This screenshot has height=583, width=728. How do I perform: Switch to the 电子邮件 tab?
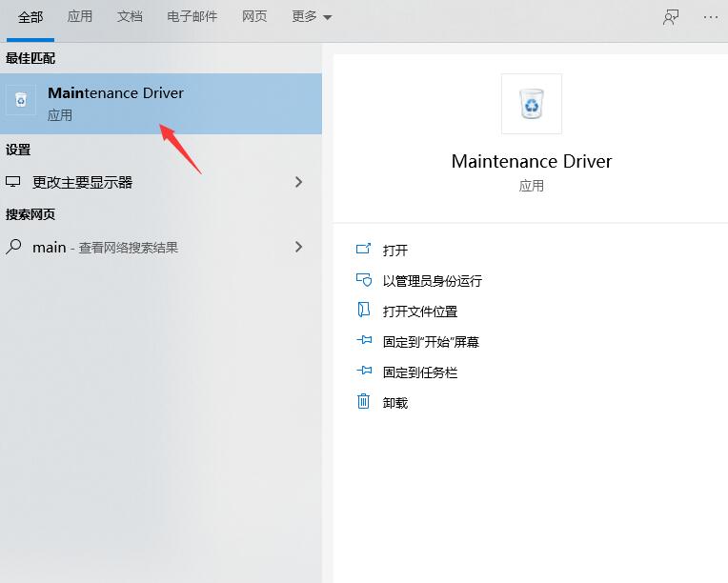tap(192, 17)
